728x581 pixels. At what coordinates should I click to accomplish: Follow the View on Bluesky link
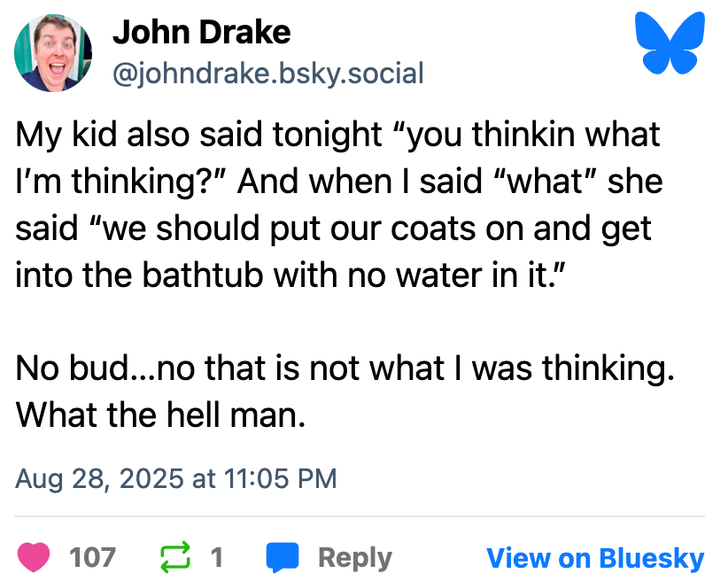(595, 558)
